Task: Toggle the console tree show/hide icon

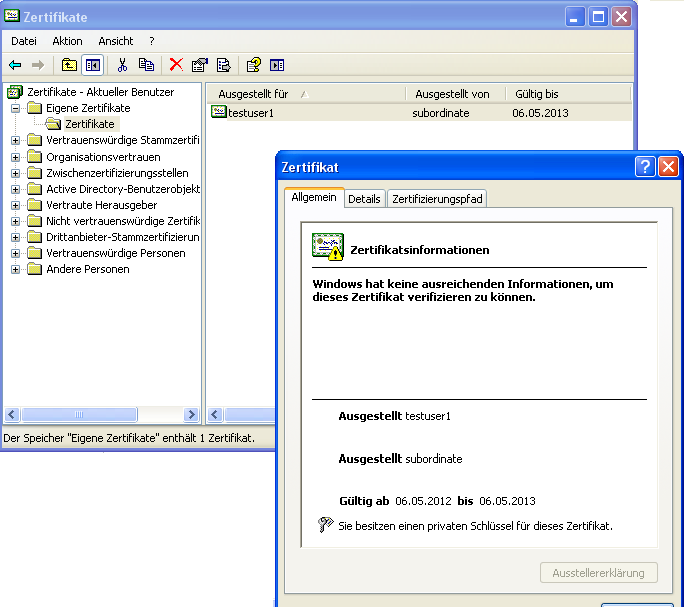Action: (92, 65)
